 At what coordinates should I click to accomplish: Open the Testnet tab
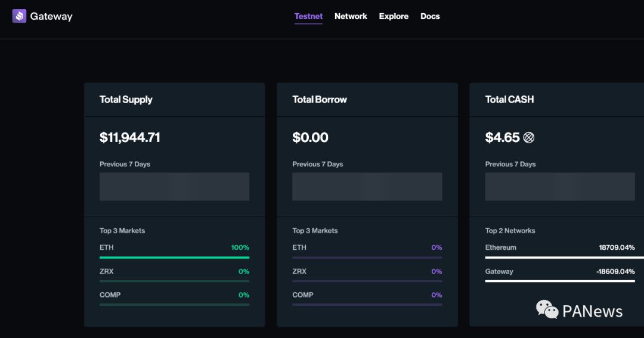pyautogui.click(x=308, y=17)
